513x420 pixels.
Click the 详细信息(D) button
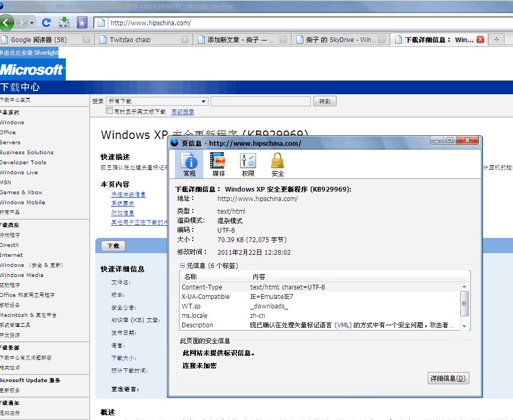tap(448, 378)
